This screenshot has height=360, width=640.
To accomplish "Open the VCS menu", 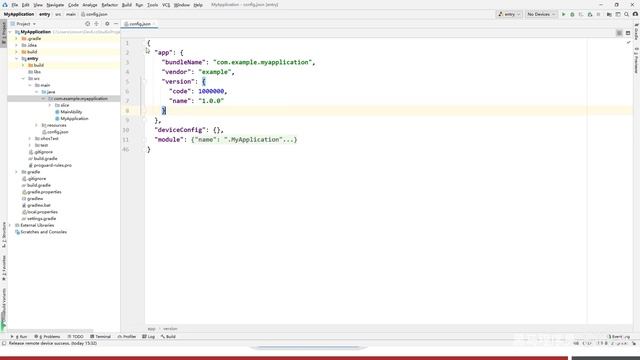I will [166, 5].
